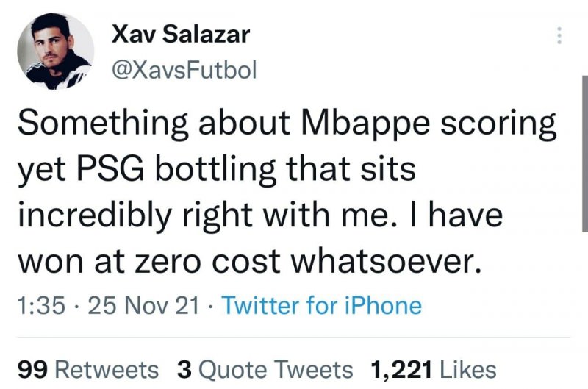Screen dimensions: 588x389
Task: Click the word incredibly in the tweet
Action: pyautogui.click(x=93, y=215)
